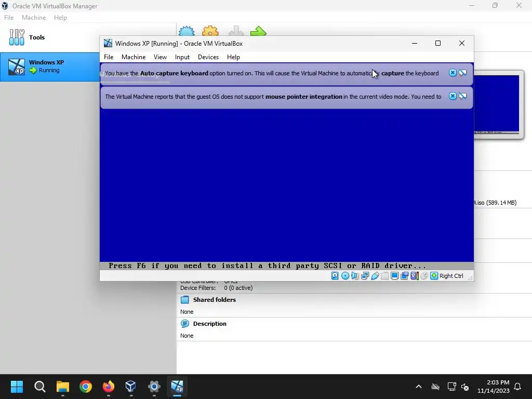Click the green Show arrow toolbar icon
The height and width of the screenshot is (399, 532).
pyautogui.click(x=259, y=31)
